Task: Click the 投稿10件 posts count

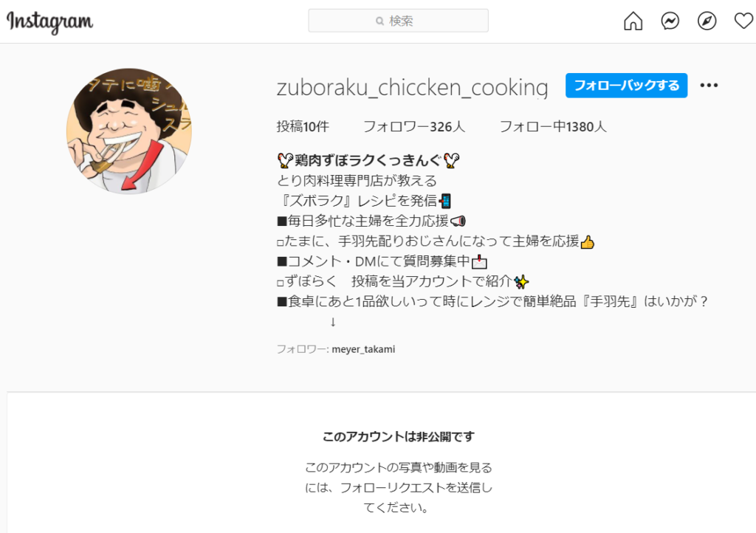Action: tap(303, 127)
